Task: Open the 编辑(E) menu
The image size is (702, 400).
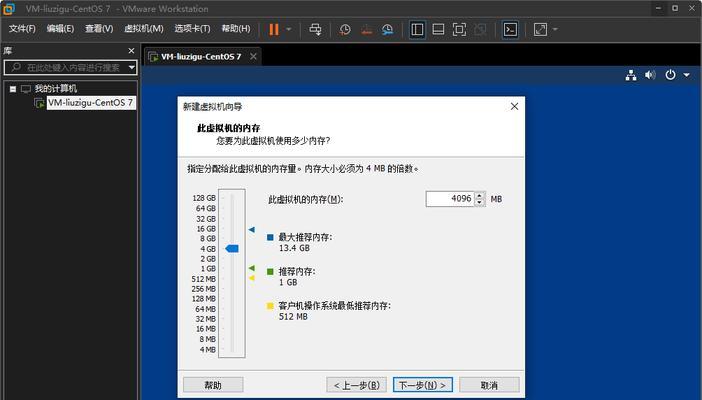Action: click(60, 29)
